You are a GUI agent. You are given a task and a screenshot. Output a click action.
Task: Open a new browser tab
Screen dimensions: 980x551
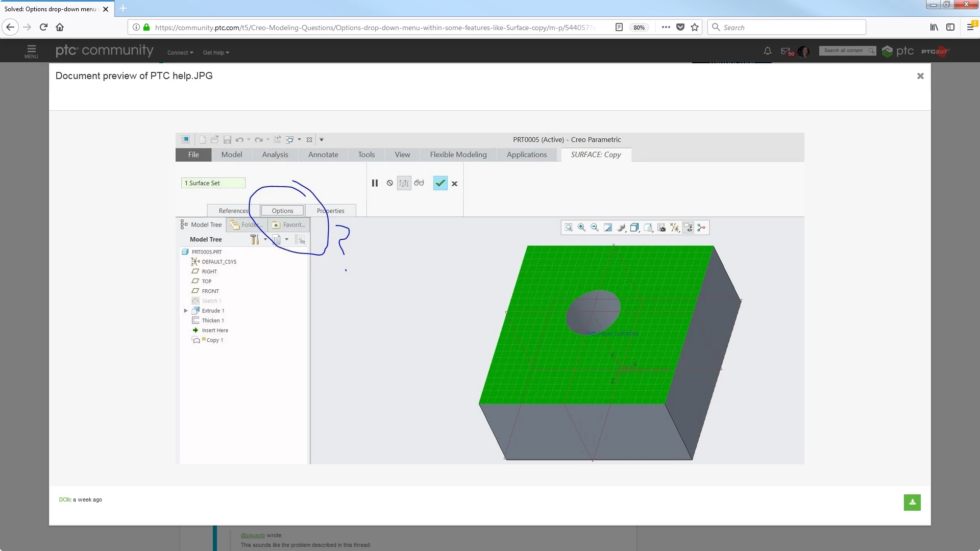coord(123,9)
